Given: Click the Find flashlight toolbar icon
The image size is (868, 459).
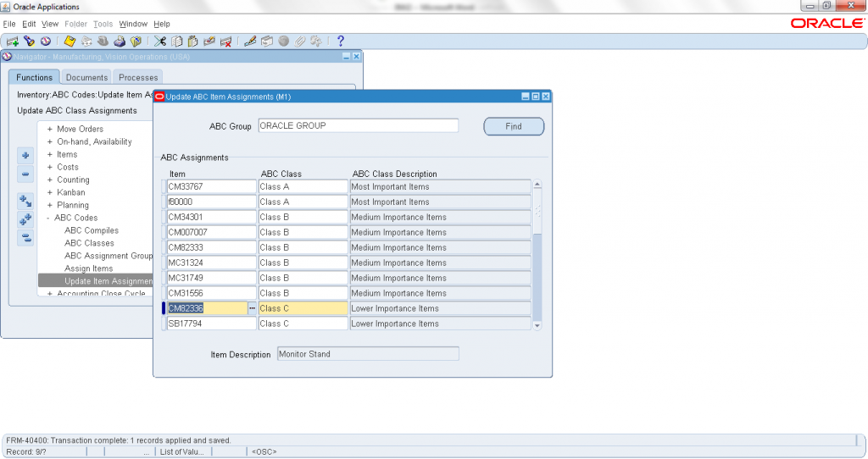Looking at the screenshot, I should pos(29,41).
